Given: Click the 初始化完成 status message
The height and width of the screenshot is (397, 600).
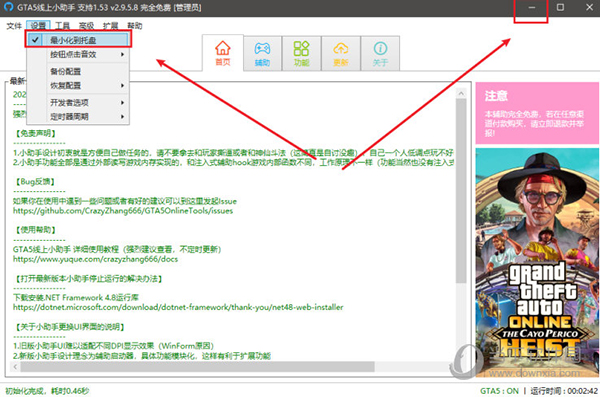Looking at the screenshot, I should pos(47,391).
